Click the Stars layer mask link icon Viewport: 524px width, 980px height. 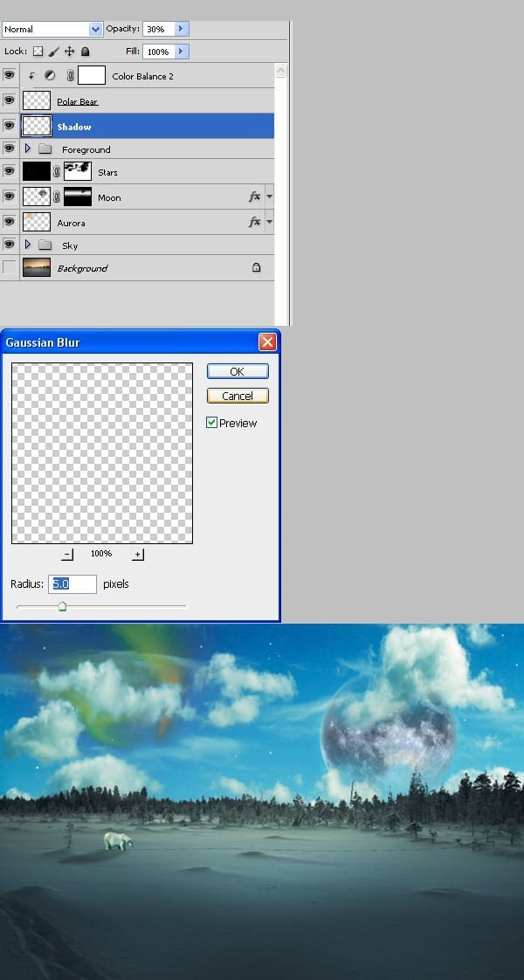click(56, 171)
